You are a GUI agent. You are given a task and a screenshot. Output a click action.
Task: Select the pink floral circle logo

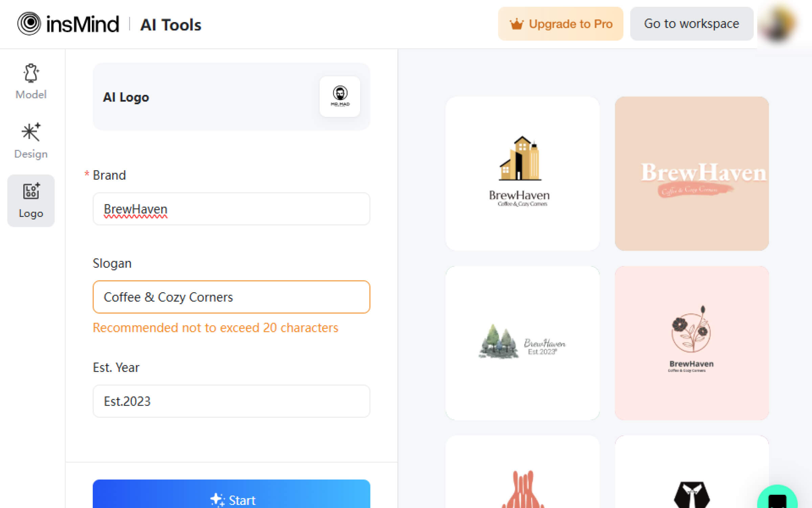pos(692,343)
